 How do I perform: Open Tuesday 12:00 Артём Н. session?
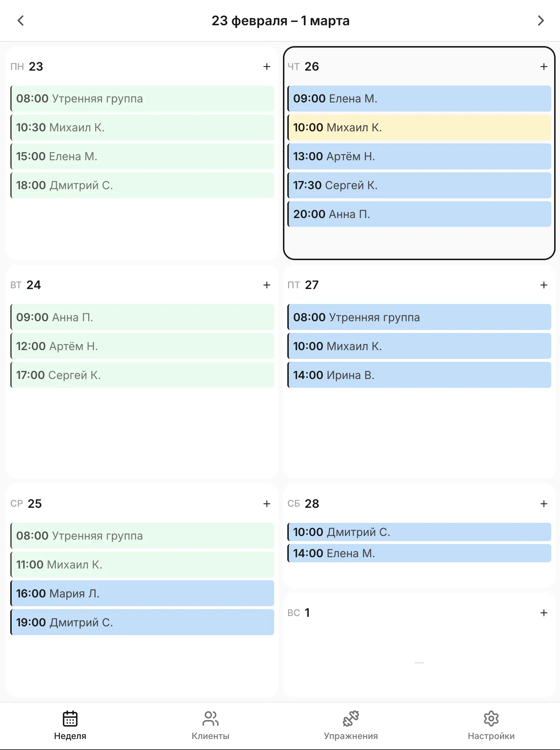click(x=143, y=346)
